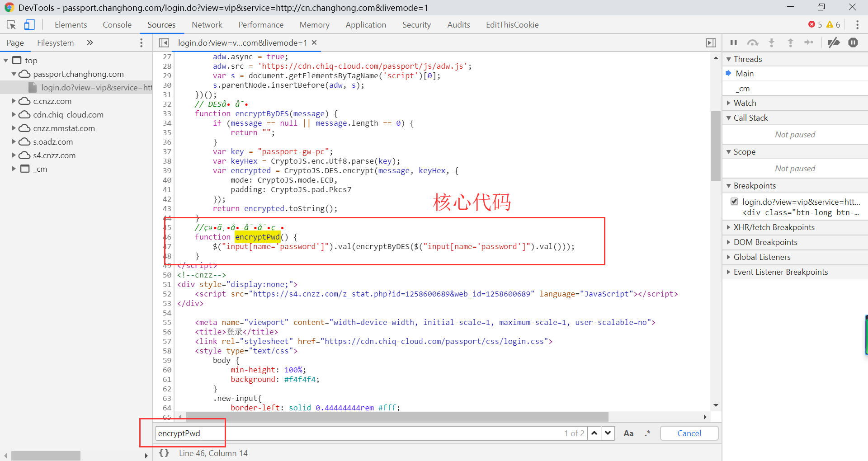Switch to the Memory tab
This screenshot has width=868, height=461.
[x=314, y=25]
